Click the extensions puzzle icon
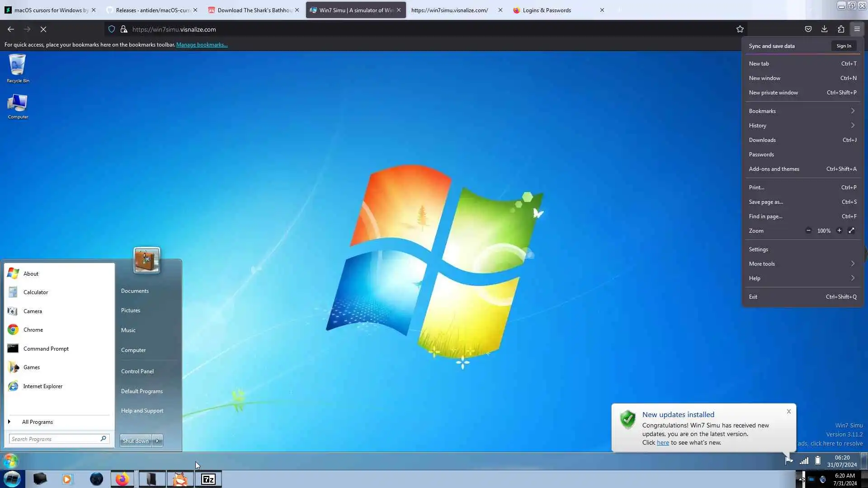868x488 pixels. coord(840,29)
